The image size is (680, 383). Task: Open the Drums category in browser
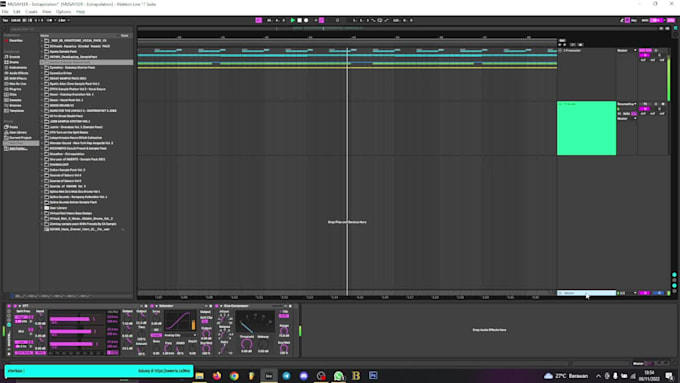click(14, 62)
